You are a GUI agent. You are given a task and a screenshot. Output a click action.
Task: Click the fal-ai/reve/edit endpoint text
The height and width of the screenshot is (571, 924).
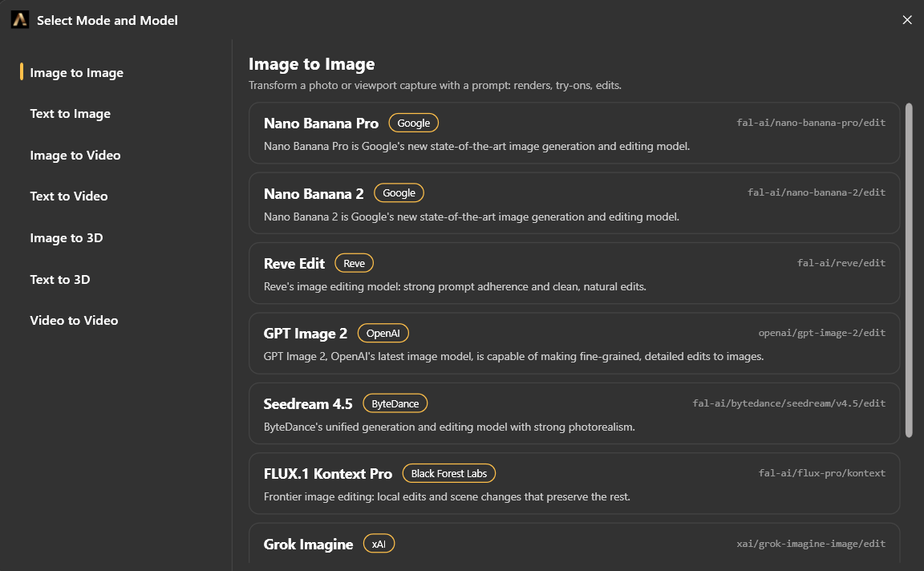pyautogui.click(x=841, y=263)
